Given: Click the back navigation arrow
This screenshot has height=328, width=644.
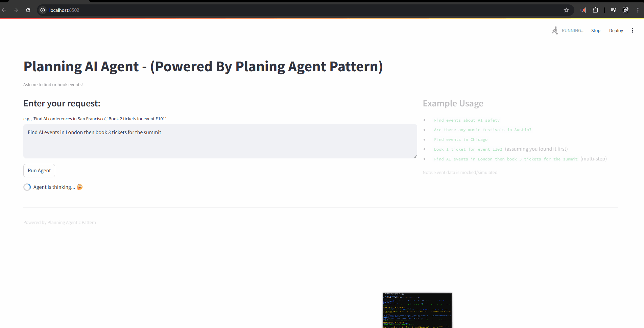Looking at the screenshot, I should point(4,10).
